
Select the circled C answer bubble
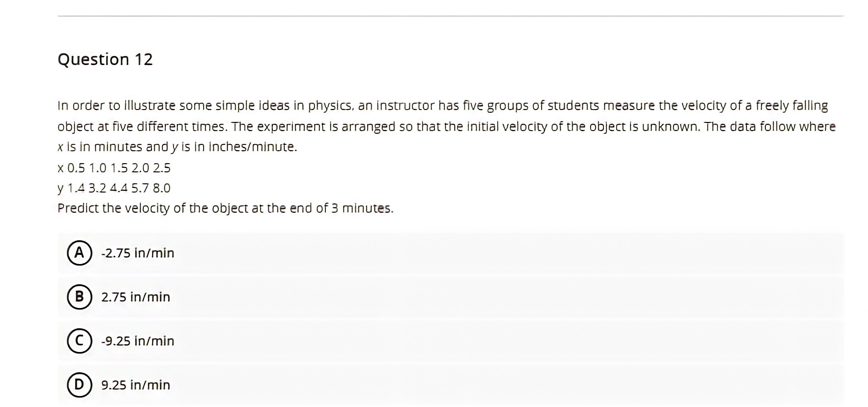tap(80, 341)
